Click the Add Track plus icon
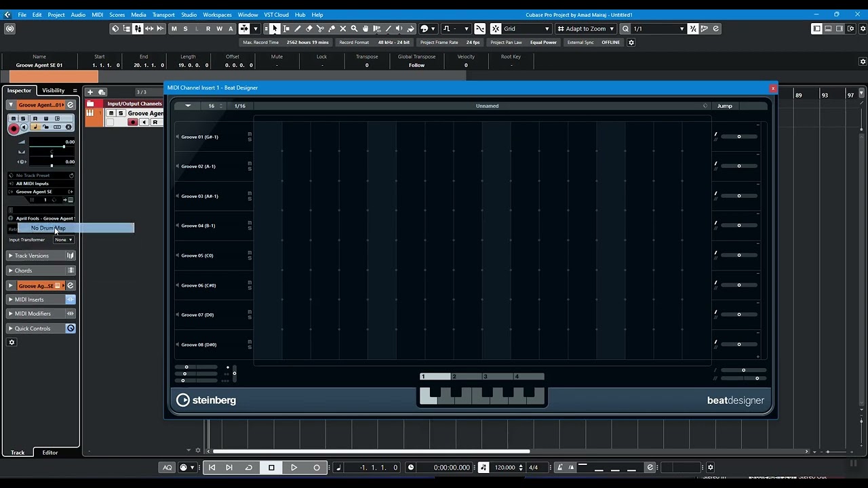The width and height of the screenshot is (868, 488). click(x=90, y=91)
